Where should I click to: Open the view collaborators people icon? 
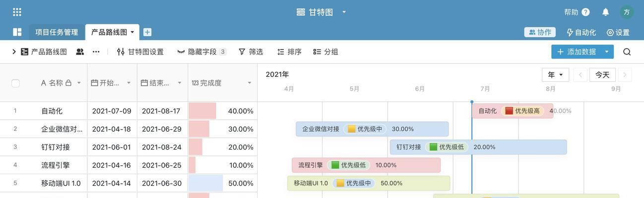[x=80, y=51]
